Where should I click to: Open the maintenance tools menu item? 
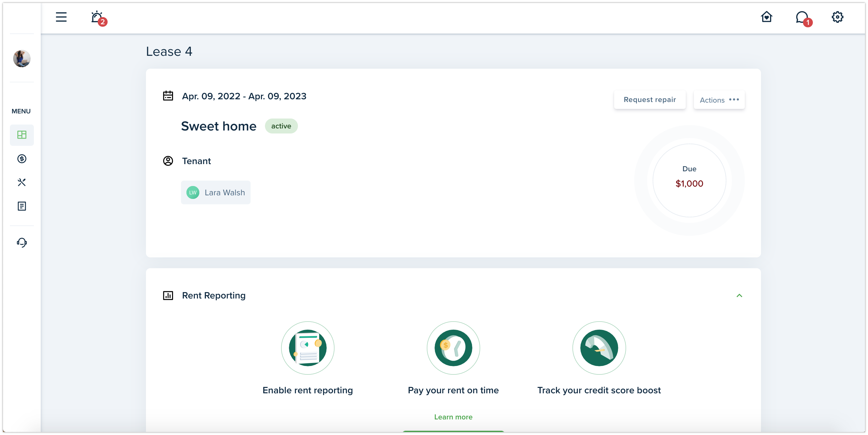tap(22, 182)
